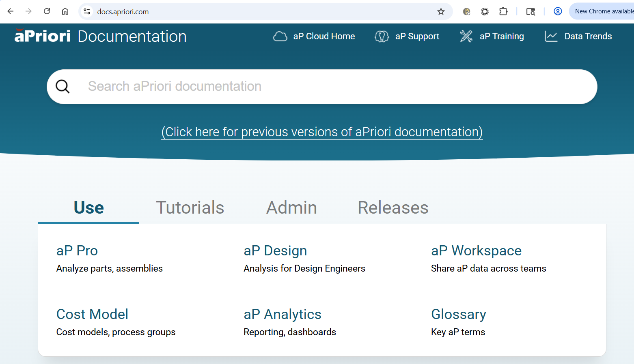Image resolution: width=634 pixels, height=364 pixels.
Task: Open the Cost Model documentation
Action: tap(92, 314)
